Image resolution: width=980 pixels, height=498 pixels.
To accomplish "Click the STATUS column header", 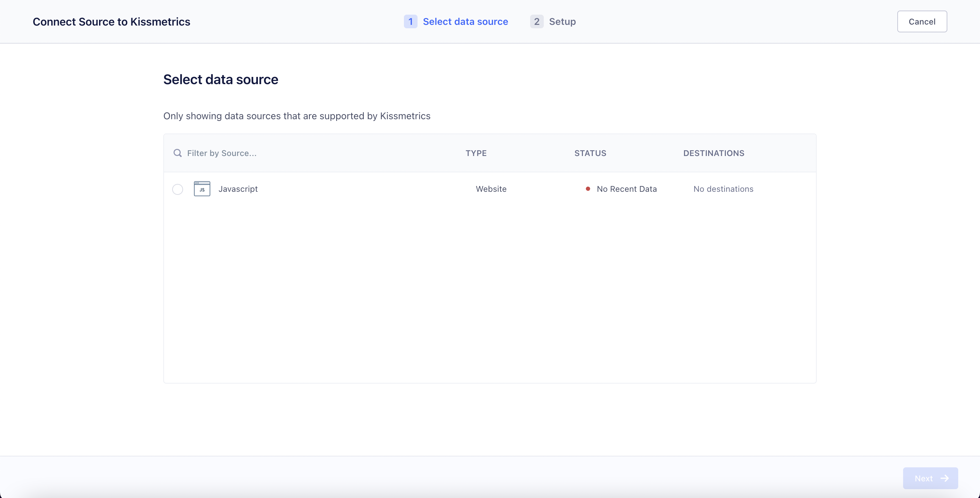I will point(590,153).
